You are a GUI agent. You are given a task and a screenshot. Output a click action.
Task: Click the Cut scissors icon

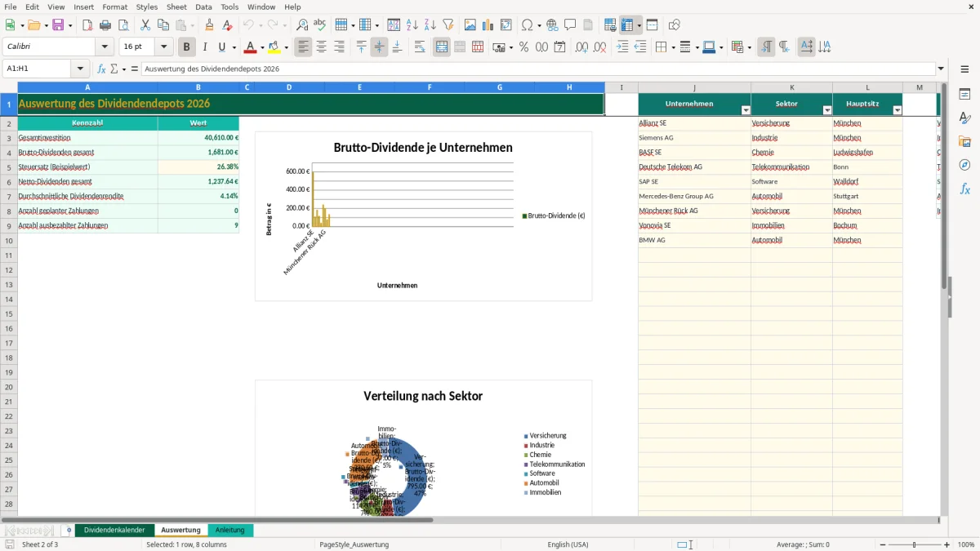pyautogui.click(x=145, y=25)
